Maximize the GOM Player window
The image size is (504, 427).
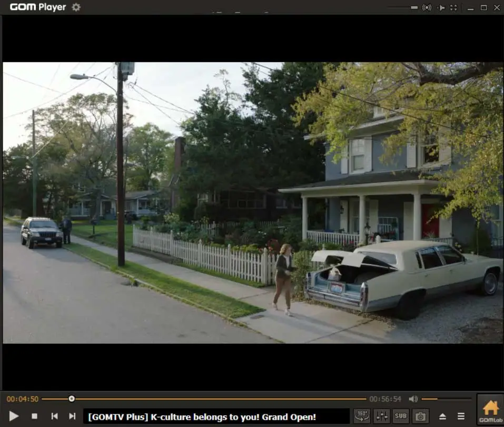coord(484,7)
